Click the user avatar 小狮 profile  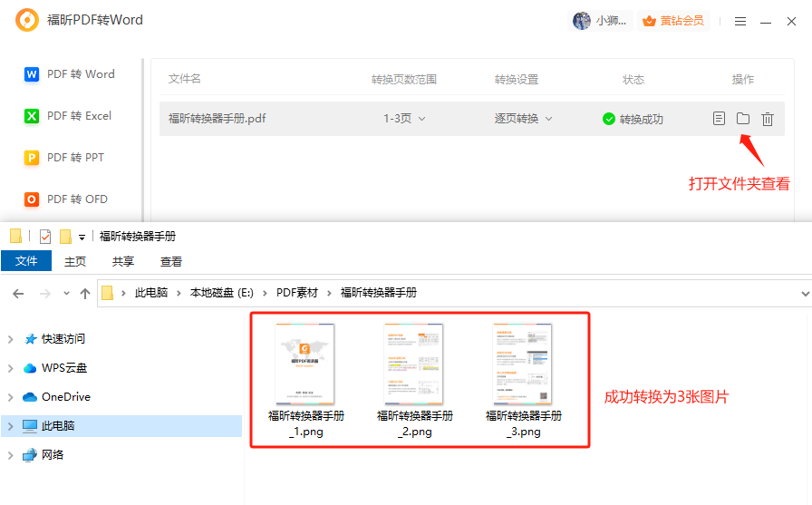(x=601, y=21)
